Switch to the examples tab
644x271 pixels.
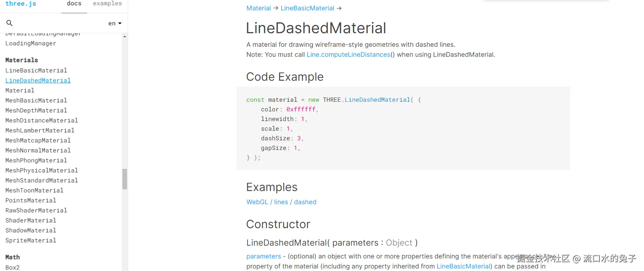pyautogui.click(x=107, y=4)
